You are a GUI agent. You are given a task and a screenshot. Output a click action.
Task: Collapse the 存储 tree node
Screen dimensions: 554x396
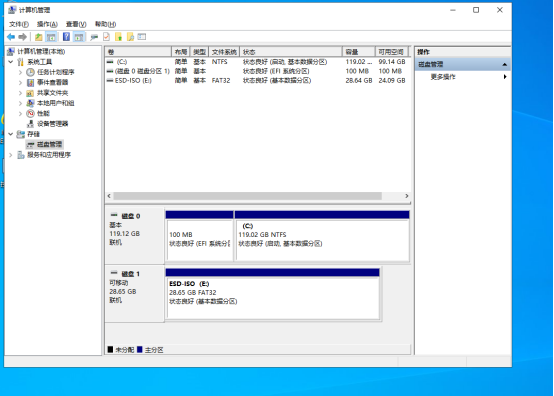click(x=11, y=134)
